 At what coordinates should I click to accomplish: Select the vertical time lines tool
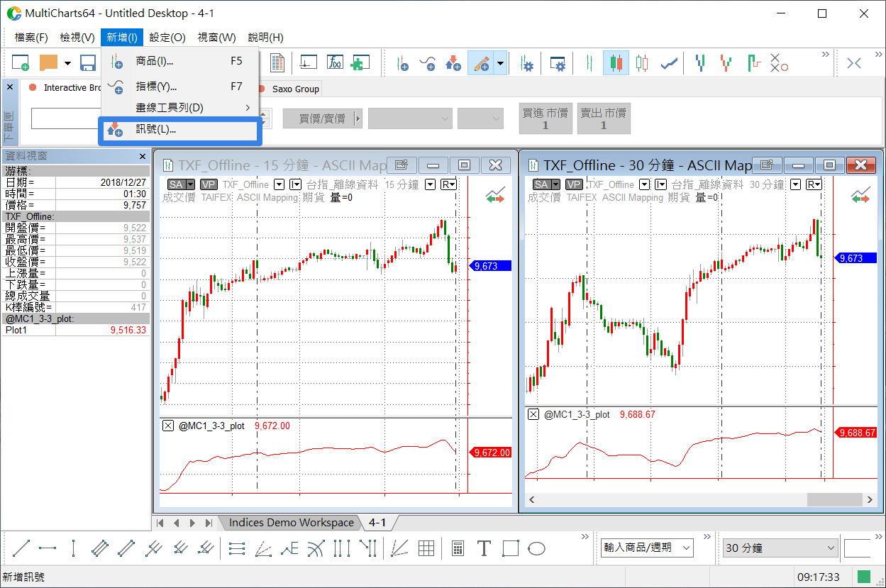coord(342,548)
